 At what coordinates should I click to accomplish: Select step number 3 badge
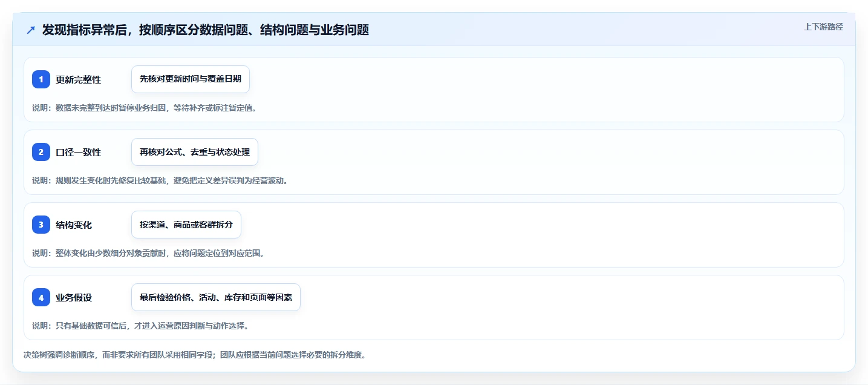click(41, 225)
